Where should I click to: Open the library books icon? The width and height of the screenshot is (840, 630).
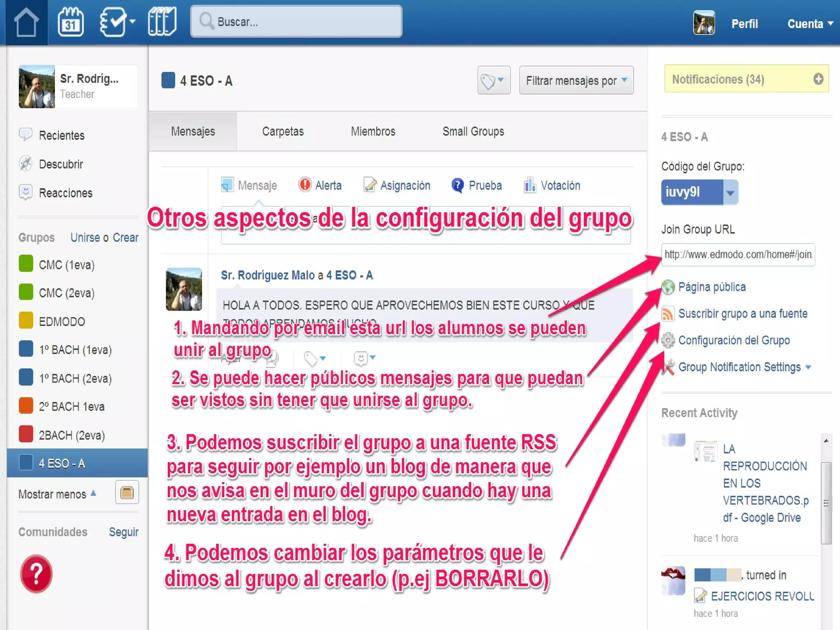(x=162, y=22)
